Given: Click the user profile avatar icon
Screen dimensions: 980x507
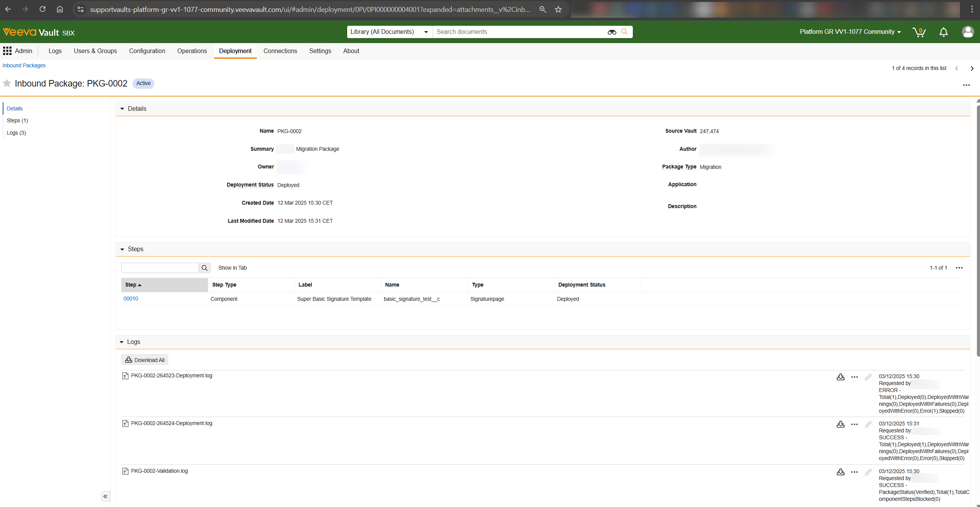Looking at the screenshot, I should [x=968, y=32].
